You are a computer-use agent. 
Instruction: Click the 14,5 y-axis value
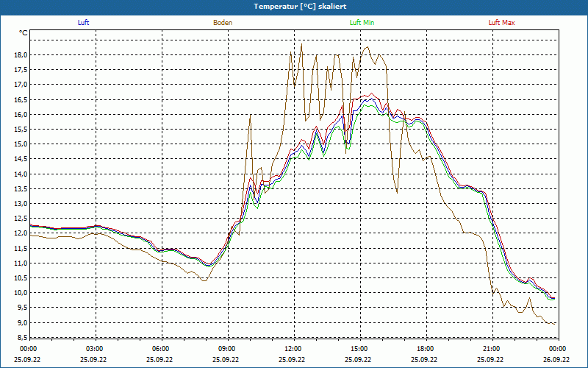21,159
